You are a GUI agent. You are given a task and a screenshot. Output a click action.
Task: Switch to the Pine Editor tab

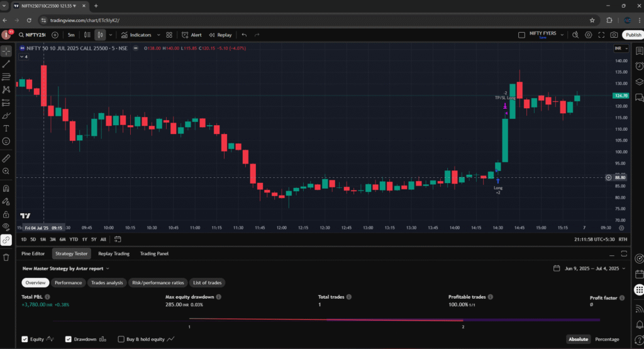coord(33,254)
